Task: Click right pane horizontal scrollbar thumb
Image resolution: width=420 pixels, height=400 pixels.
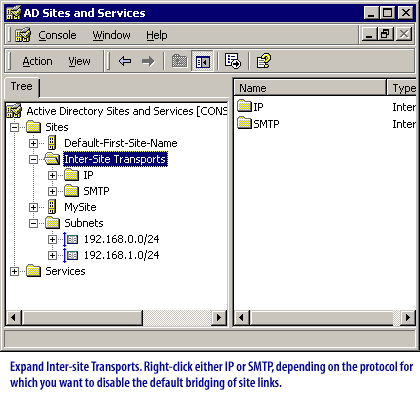Action: click(x=322, y=317)
